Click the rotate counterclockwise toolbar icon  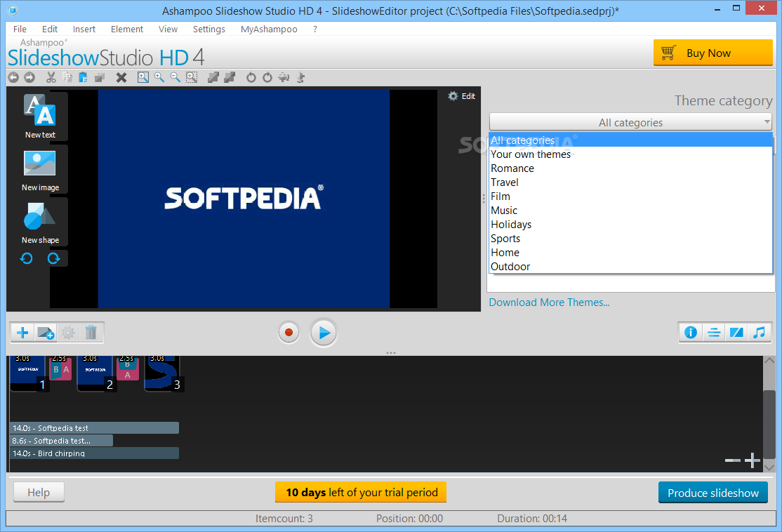pos(251,77)
